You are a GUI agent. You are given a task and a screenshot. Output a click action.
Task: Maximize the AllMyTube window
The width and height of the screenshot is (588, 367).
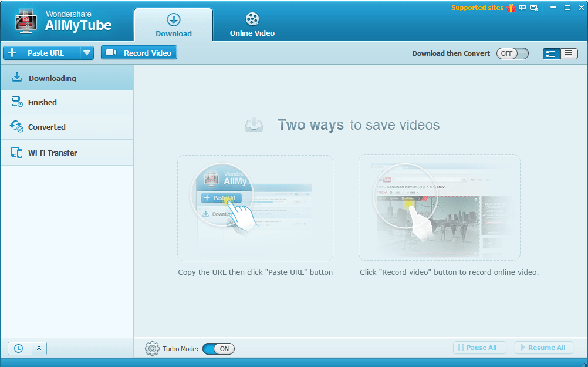tap(567, 7)
